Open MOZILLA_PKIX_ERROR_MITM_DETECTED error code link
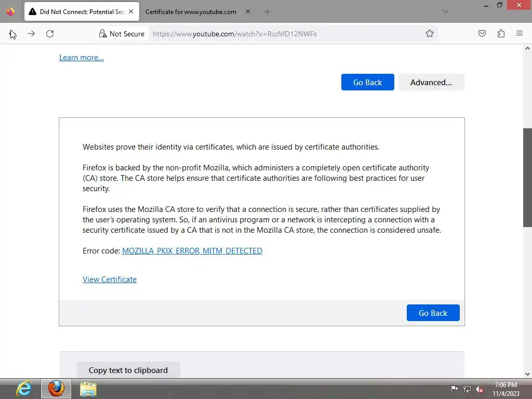This screenshot has width=532, height=399. point(192,251)
